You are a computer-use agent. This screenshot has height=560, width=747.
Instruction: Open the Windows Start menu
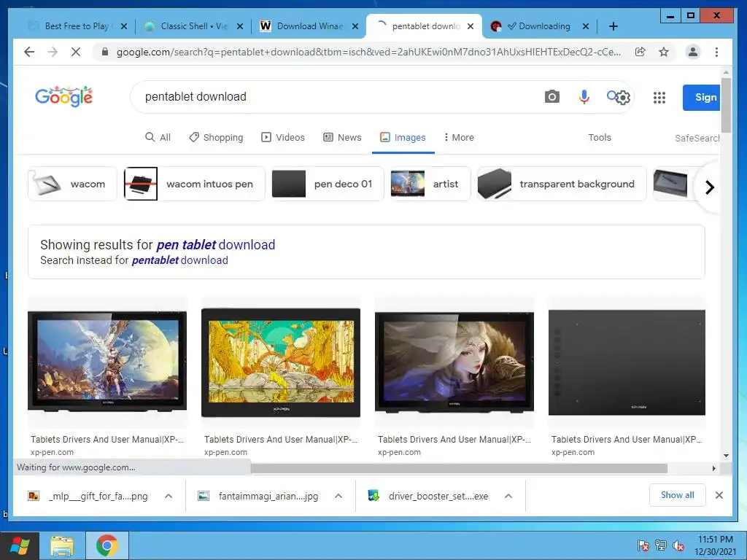point(20,545)
